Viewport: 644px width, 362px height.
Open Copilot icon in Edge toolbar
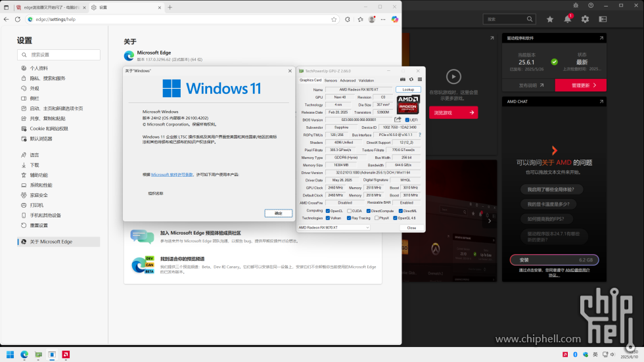(395, 19)
